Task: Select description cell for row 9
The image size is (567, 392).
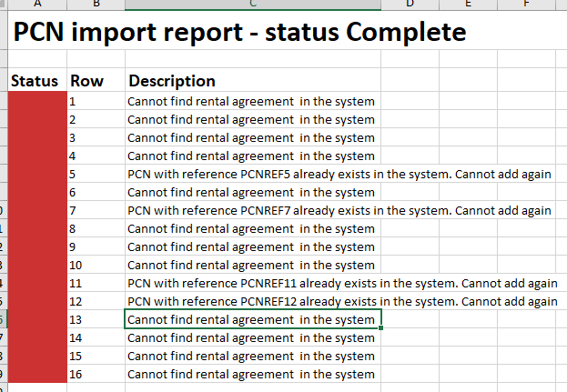Action: coord(253,246)
